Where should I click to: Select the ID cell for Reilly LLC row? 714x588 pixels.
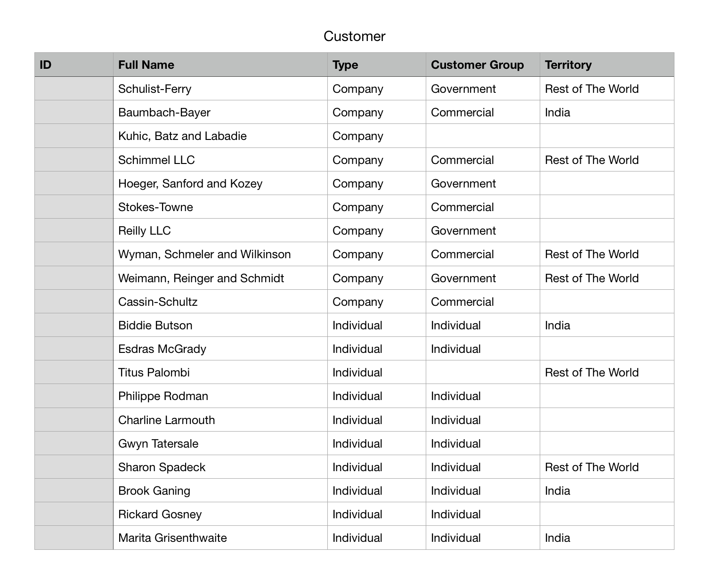pos(73,231)
